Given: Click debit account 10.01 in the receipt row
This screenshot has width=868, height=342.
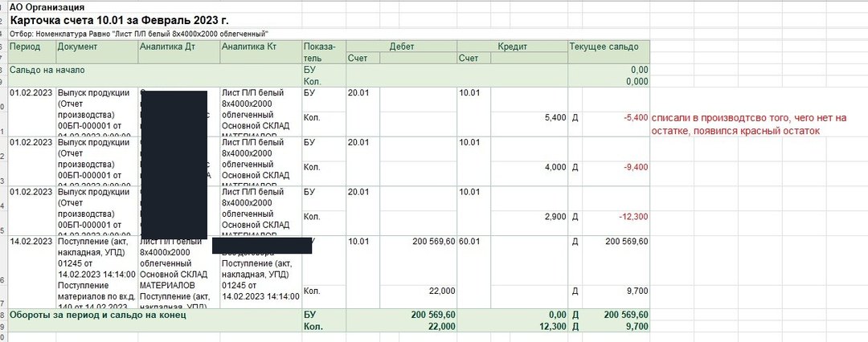Looking at the screenshot, I should [x=357, y=242].
